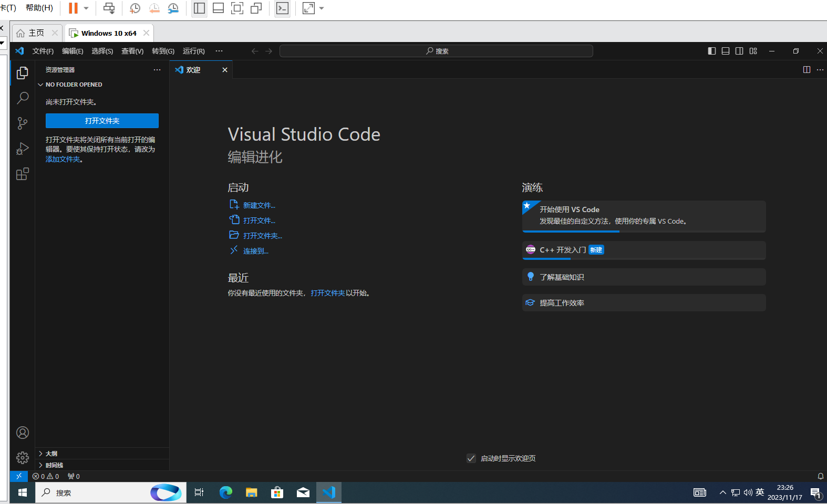Open the Explorer view in activity bar
Viewport: 827px width, 504px height.
point(22,73)
